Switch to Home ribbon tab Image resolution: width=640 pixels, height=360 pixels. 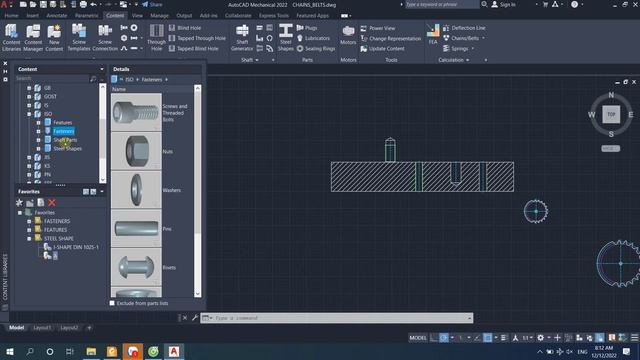(11, 16)
